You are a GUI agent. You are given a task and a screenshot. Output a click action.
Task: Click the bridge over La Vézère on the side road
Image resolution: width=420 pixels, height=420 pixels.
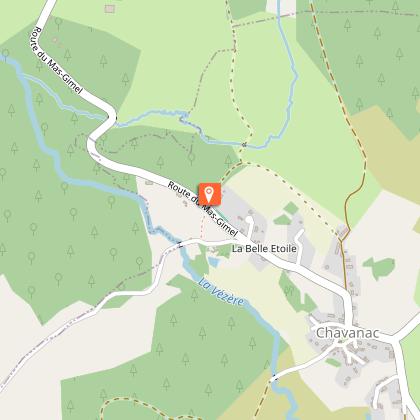pos(180,245)
